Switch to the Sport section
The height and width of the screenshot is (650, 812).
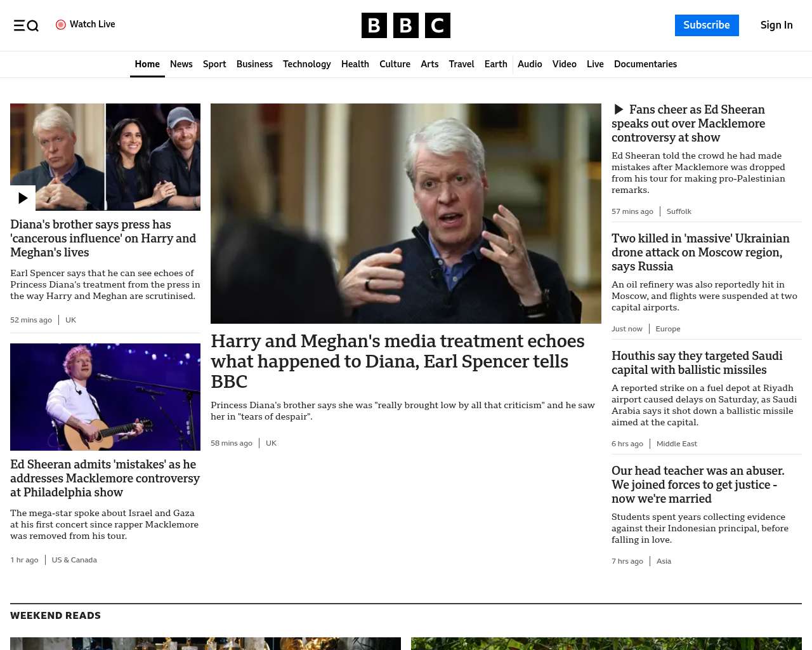214,64
